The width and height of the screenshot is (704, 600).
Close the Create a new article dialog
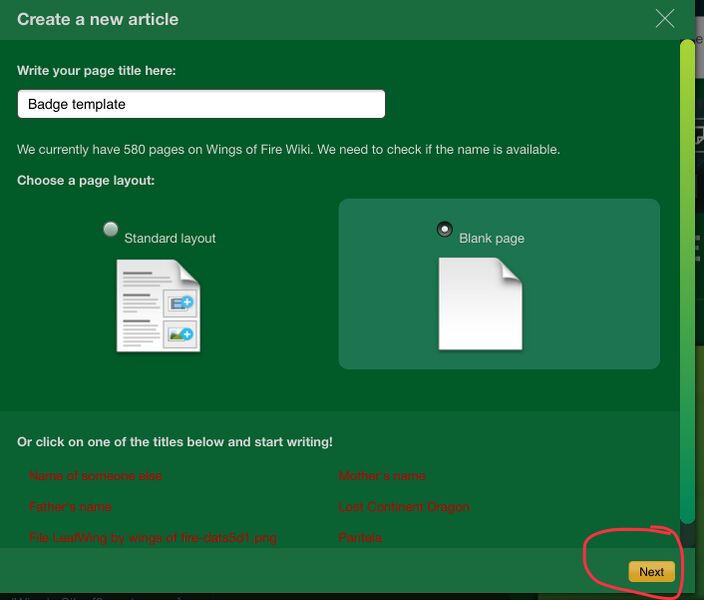point(665,18)
